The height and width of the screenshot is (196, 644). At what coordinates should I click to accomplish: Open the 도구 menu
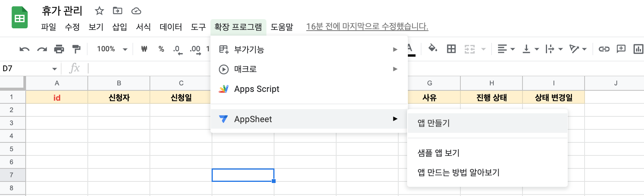tap(198, 27)
